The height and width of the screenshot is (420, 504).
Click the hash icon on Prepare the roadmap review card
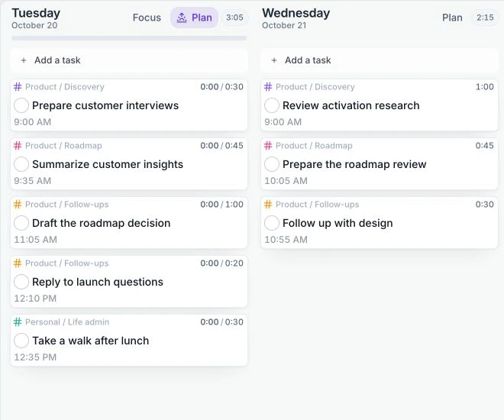click(x=268, y=146)
